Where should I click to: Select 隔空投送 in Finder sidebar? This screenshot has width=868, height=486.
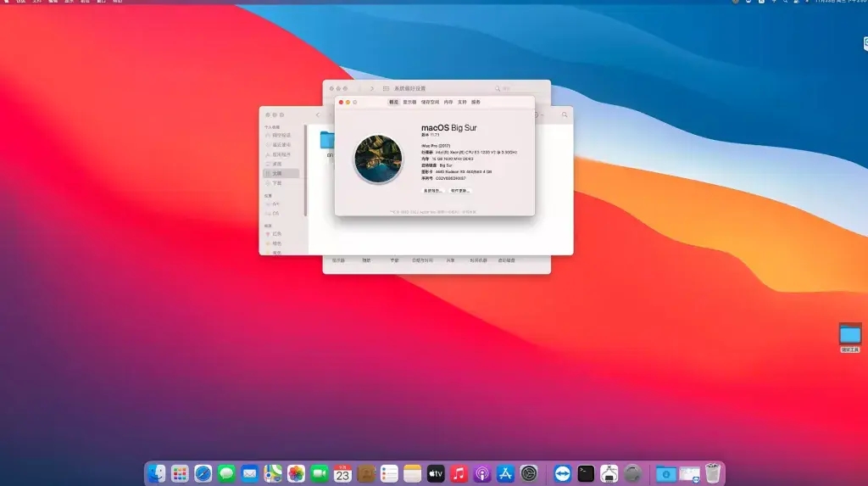coord(281,135)
